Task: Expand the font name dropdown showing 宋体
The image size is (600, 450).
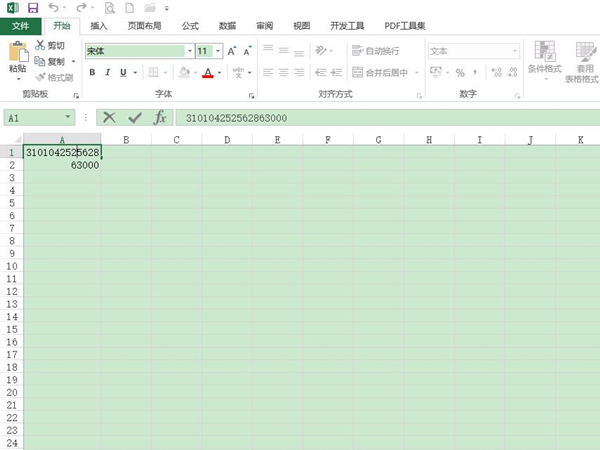Action: pyautogui.click(x=189, y=50)
